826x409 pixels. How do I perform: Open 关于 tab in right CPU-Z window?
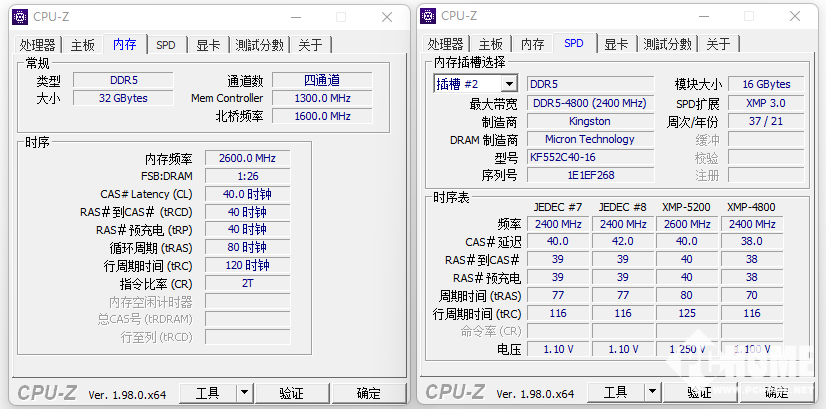tap(719, 45)
